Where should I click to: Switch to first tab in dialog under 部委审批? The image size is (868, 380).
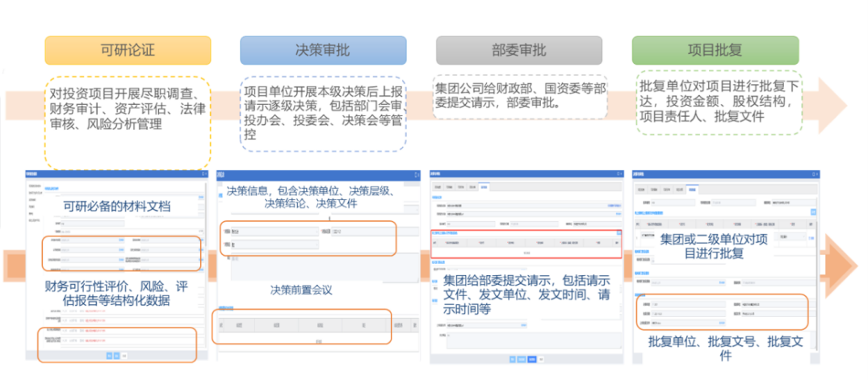click(x=440, y=187)
